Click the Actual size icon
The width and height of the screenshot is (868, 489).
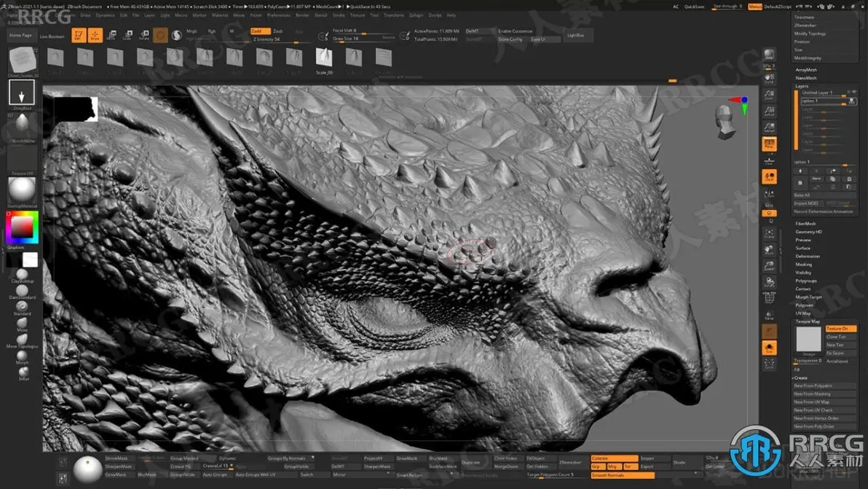pyautogui.click(x=769, y=112)
